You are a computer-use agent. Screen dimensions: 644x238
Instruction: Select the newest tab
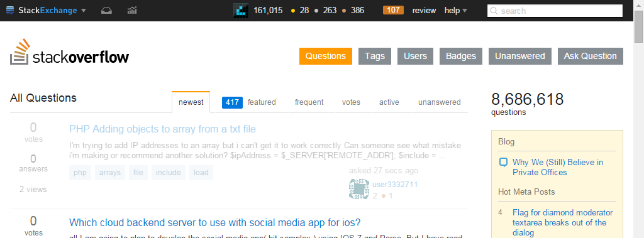[x=191, y=102]
